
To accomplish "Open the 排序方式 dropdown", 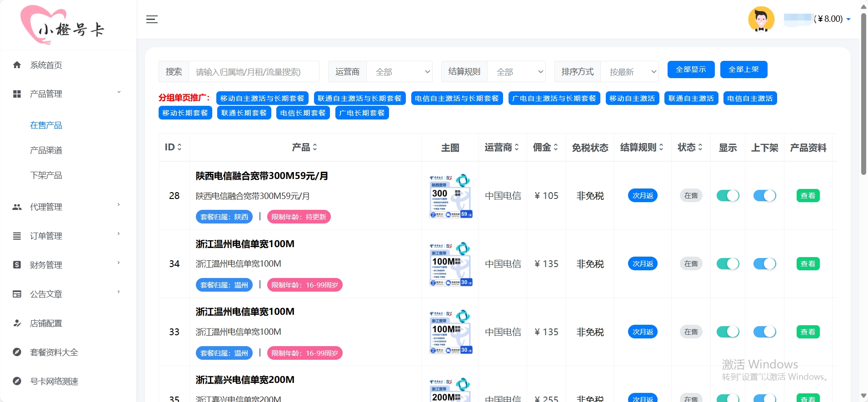I will pos(629,72).
